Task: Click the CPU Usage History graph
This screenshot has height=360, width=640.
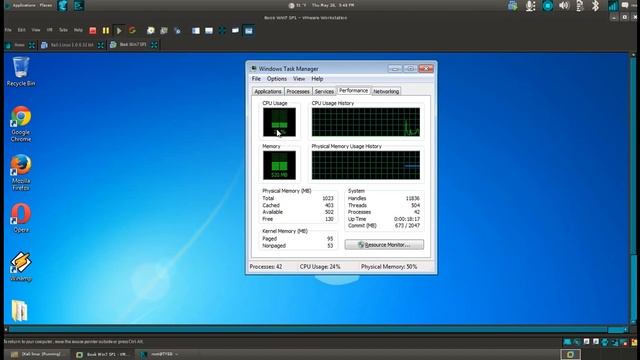Action: [366, 122]
